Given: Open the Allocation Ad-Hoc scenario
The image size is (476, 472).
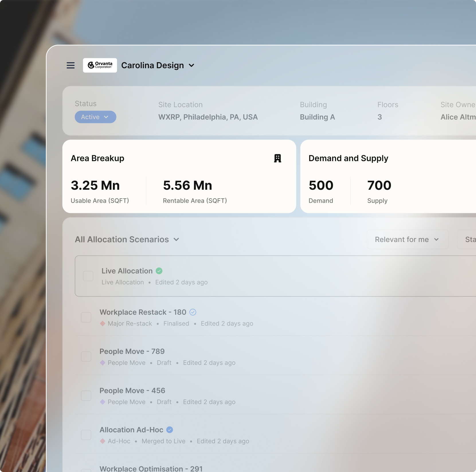Looking at the screenshot, I should tap(131, 430).
